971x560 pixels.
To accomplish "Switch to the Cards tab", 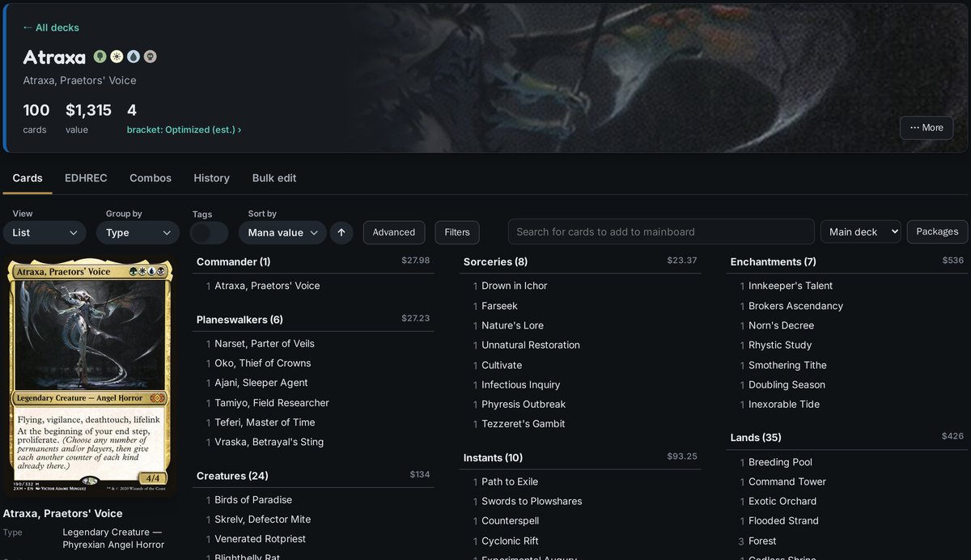I will point(28,178).
